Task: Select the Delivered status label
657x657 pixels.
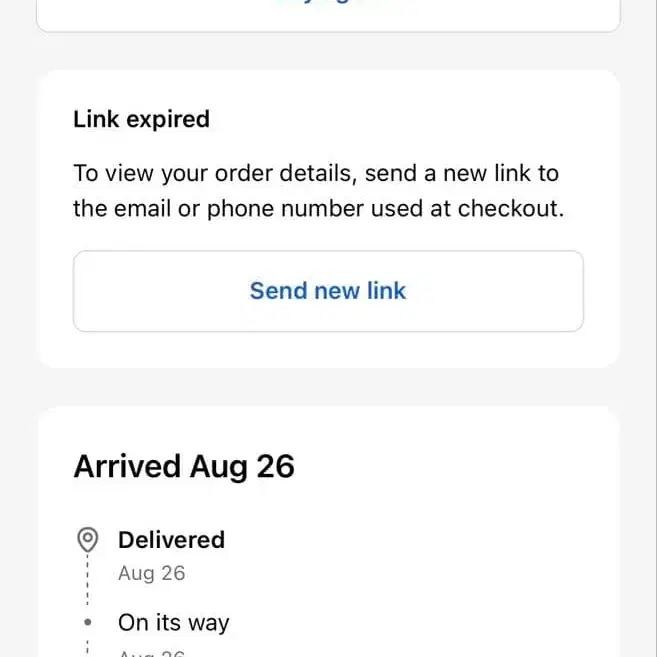Action: click(x=171, y=540)
